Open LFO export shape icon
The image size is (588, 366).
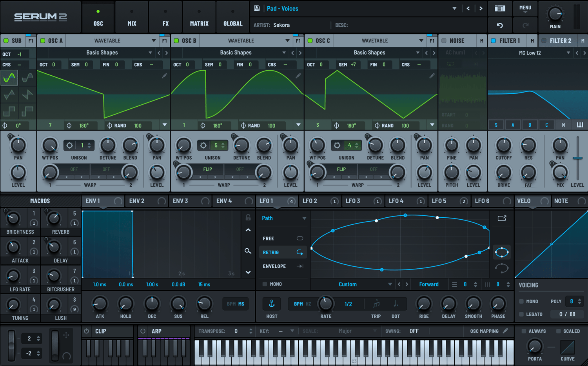pyautogui.click(x=502, y=218)
